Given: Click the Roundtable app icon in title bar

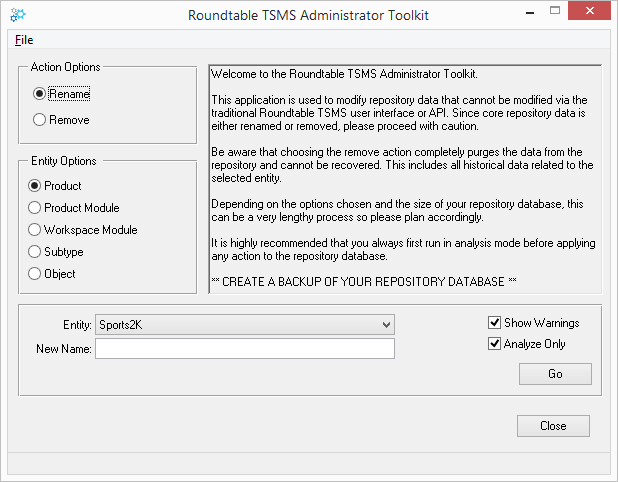Looking at the screenshot, I should [x=17, y=15].
